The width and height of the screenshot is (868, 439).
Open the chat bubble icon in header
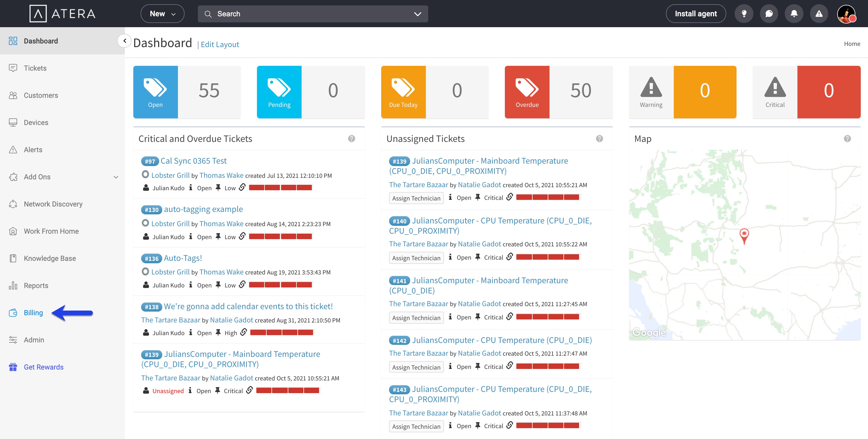[x=769, y=14]
